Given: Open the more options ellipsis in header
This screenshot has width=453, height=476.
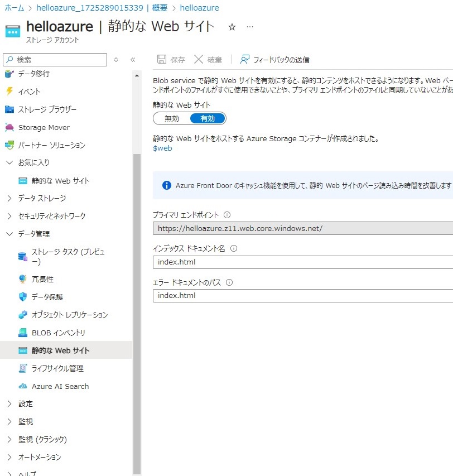Looking at the screenshot, I should [x=250, y=27].
